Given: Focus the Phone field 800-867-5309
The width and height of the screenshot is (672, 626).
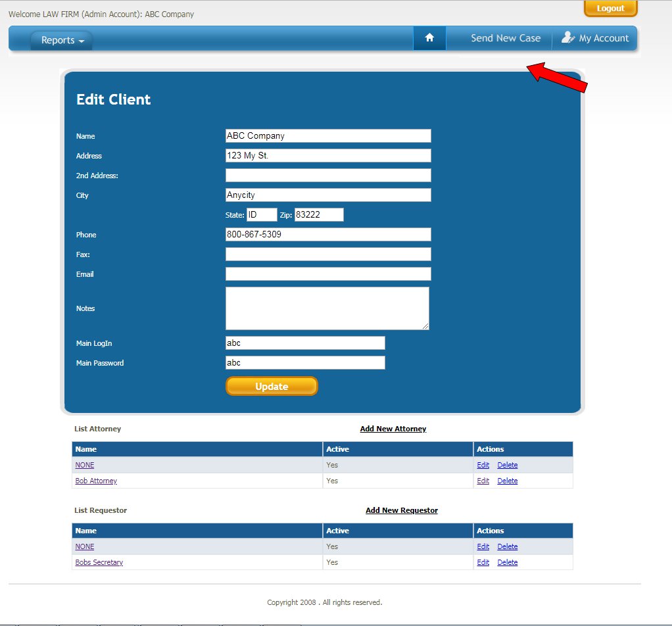Looking at the screenshot, I should [328, 234].
